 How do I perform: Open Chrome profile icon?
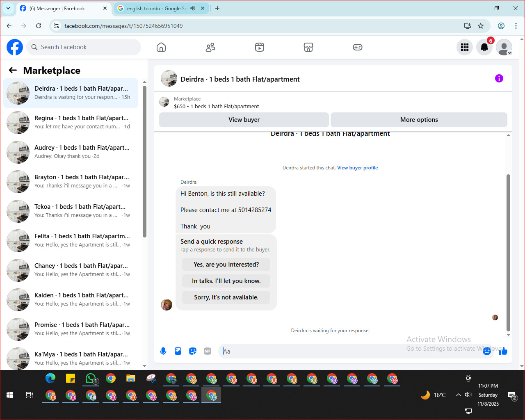coord(501,26)
